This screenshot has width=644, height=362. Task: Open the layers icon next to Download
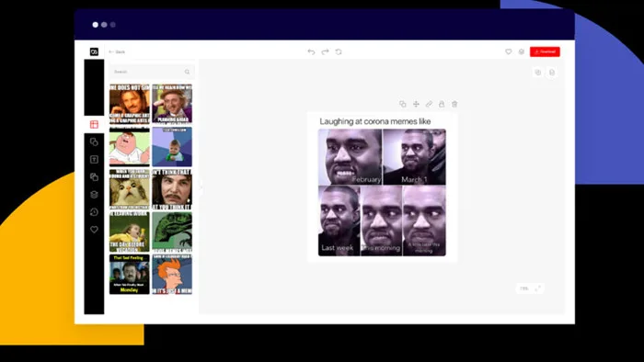coord(522,51)
